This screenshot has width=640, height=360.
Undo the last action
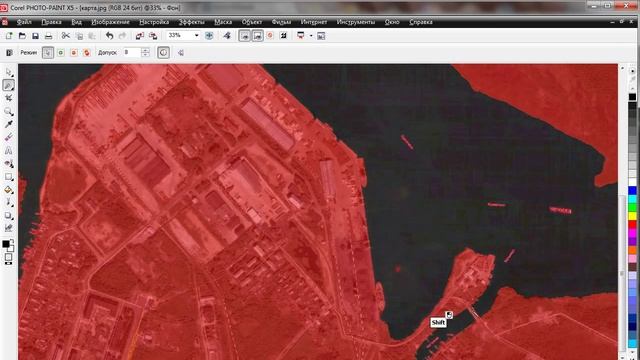(x=109, y=36)
